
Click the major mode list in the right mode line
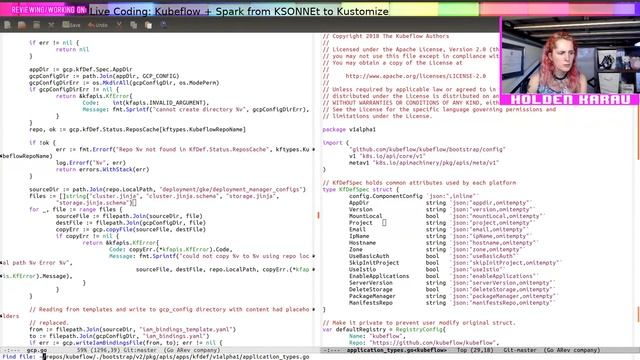coord(572,350)
